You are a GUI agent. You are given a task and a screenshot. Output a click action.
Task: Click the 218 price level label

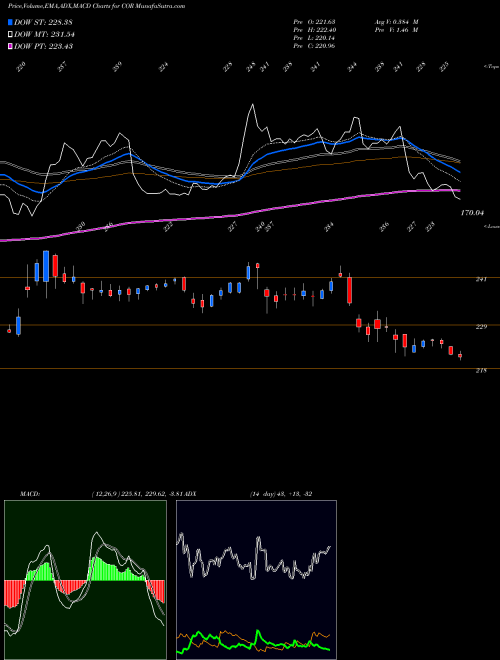pos(481,370)
